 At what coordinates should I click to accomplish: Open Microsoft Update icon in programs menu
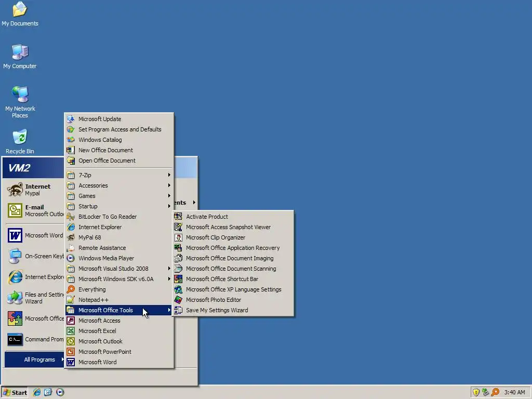point(71,119)
